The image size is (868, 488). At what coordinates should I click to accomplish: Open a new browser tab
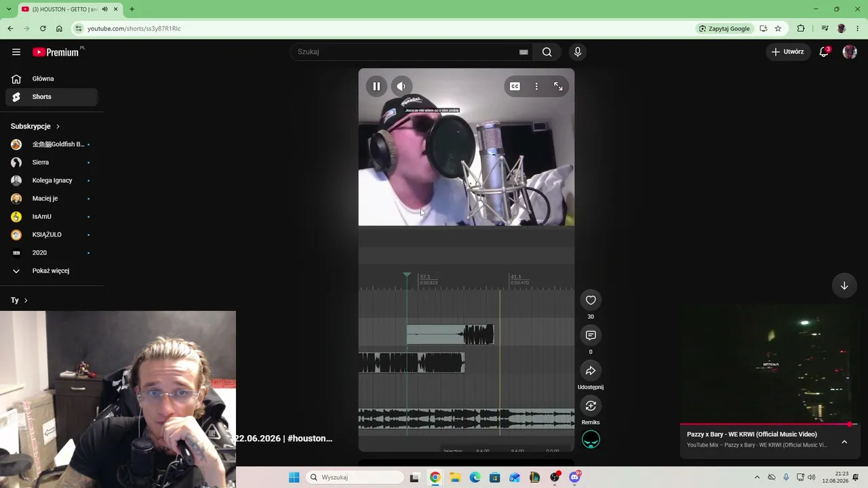click(x=132, y=9)
